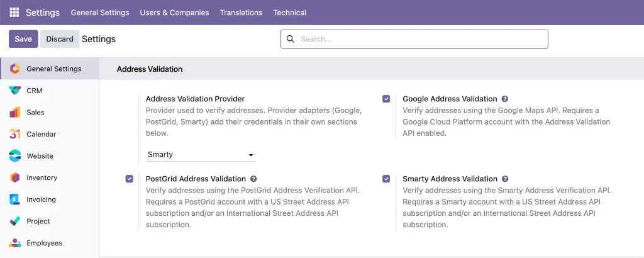The width and height of the screenshot is (644, 258).
Task: Click the Settings app title in navbar
Action: click(x=43, y=13)
